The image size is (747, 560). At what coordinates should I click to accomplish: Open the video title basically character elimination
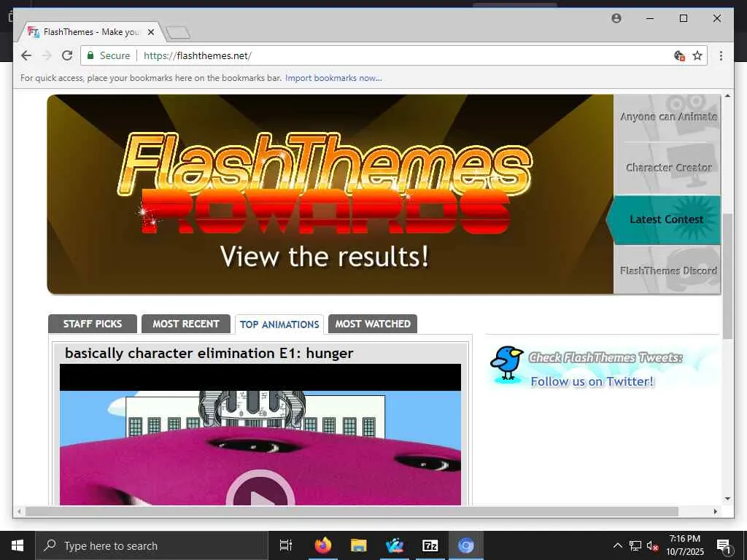(x=209, y=354)
